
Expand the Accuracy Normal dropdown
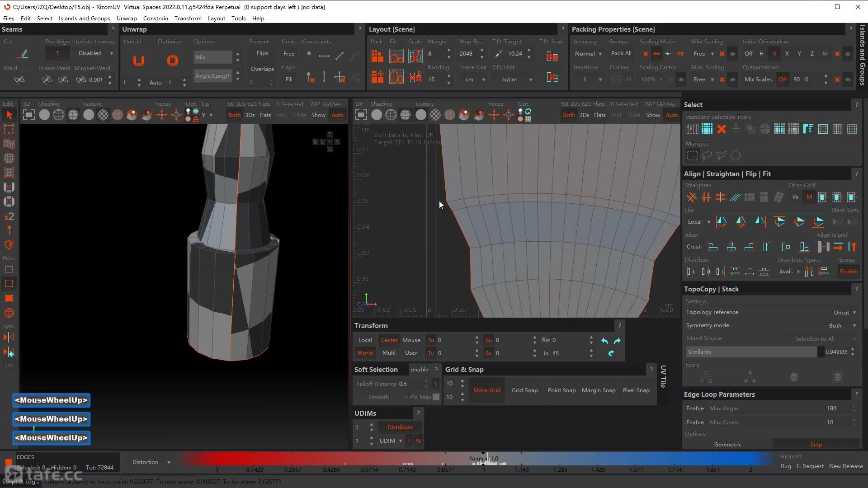click(x=588, y=54)
